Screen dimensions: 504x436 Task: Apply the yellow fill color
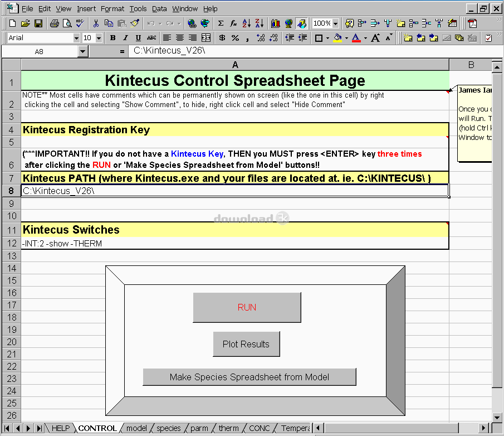coord(337,38)
